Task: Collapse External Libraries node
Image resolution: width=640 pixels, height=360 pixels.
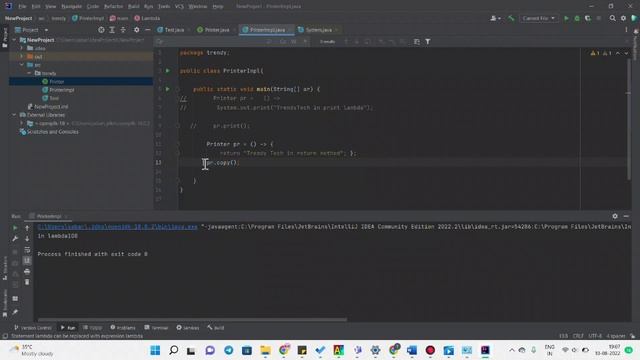Action: (15, 115)
